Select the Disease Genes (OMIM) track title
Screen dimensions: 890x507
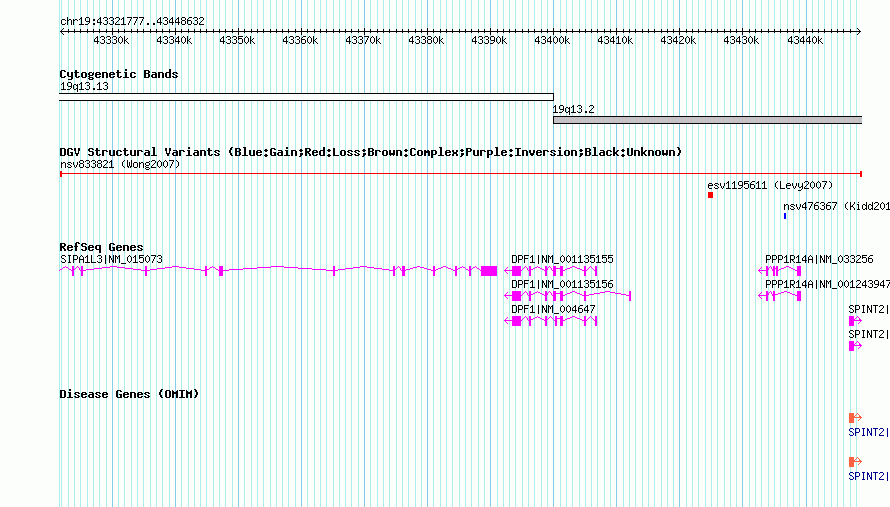(x=129, y=394)
